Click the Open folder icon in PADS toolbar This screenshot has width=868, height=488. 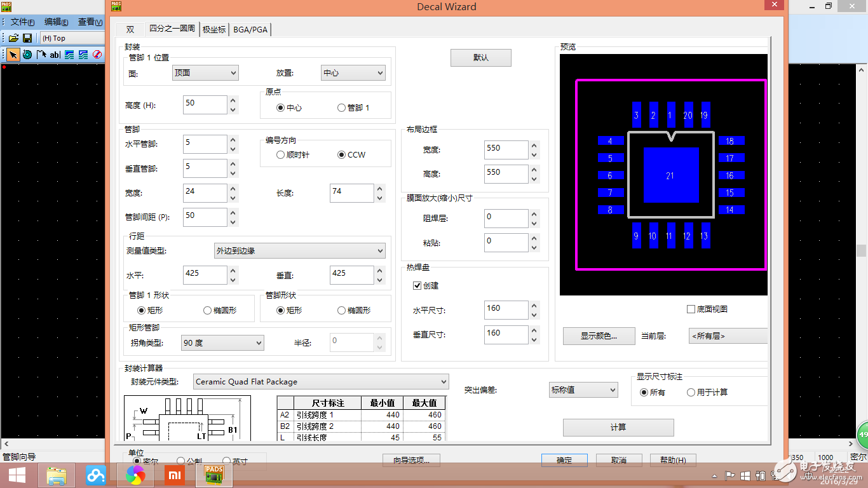pos(13,38)
